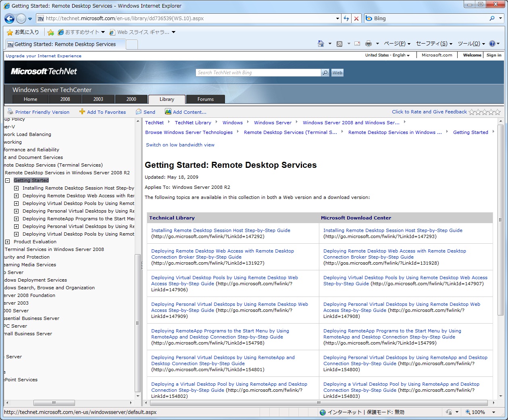Viewport: 508px width, 420px height.
Task: Print the page with the printer icon
Action: pos(369,44)
